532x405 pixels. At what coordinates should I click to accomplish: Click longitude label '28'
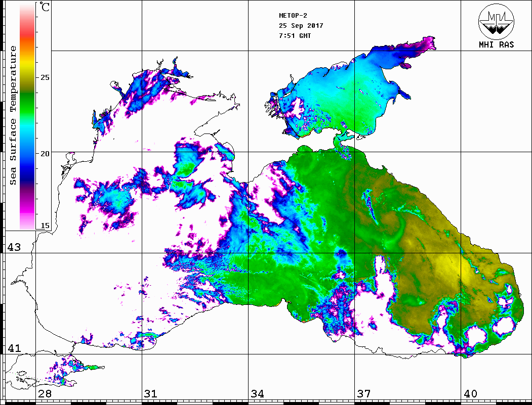coord(45,393)
